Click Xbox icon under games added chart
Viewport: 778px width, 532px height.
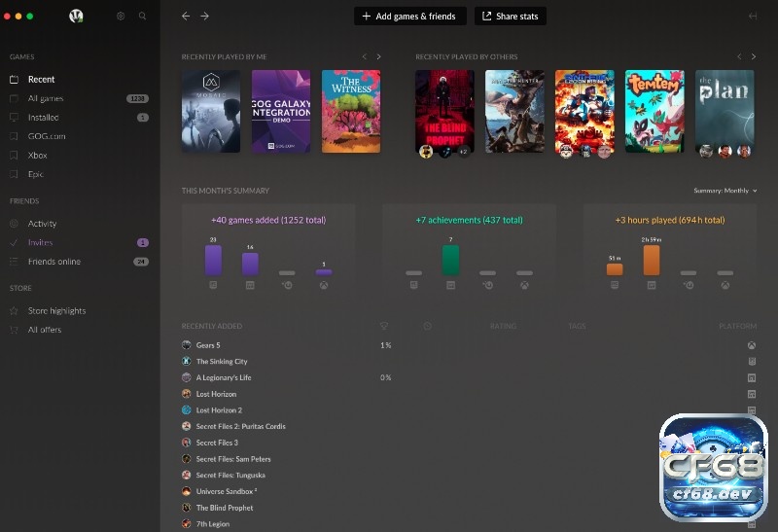[x=324, y=285]
